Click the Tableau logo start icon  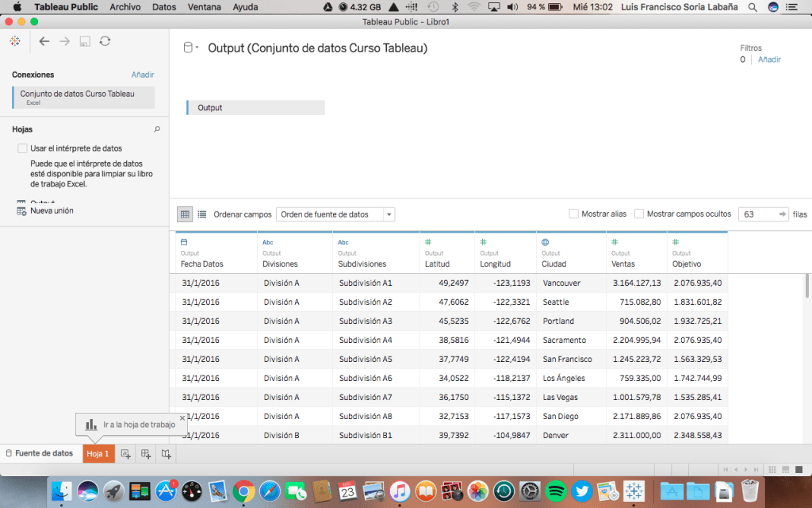click(15, 41)
